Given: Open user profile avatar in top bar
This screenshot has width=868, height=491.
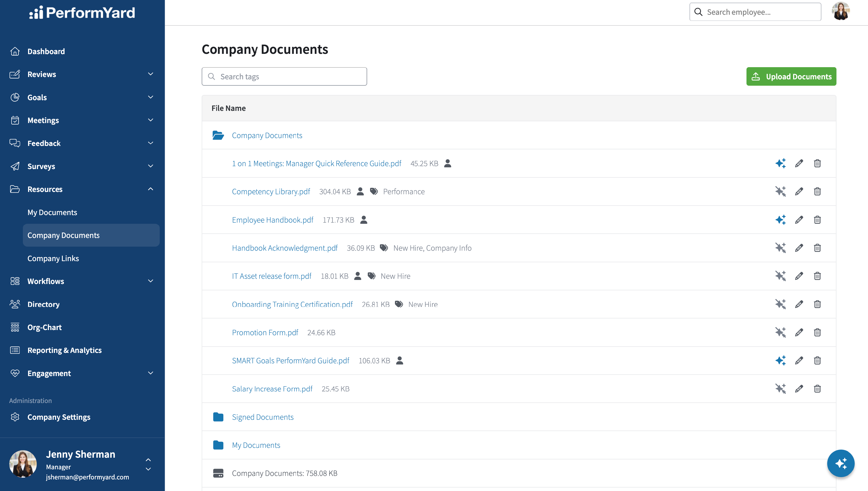Looking at the screenshot, I should (x=841, y=12).
